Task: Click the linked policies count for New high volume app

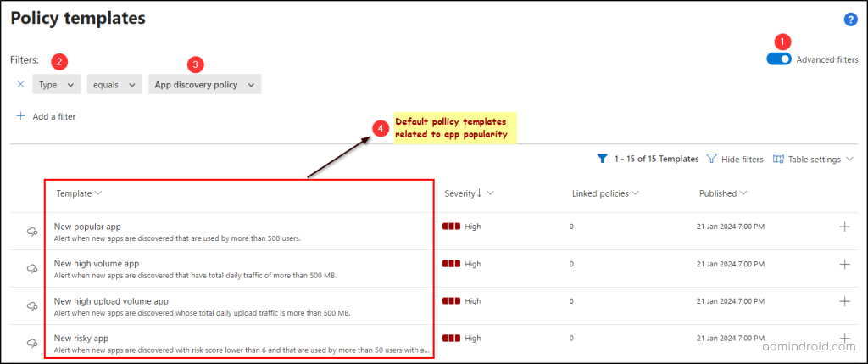Action: 571,264
